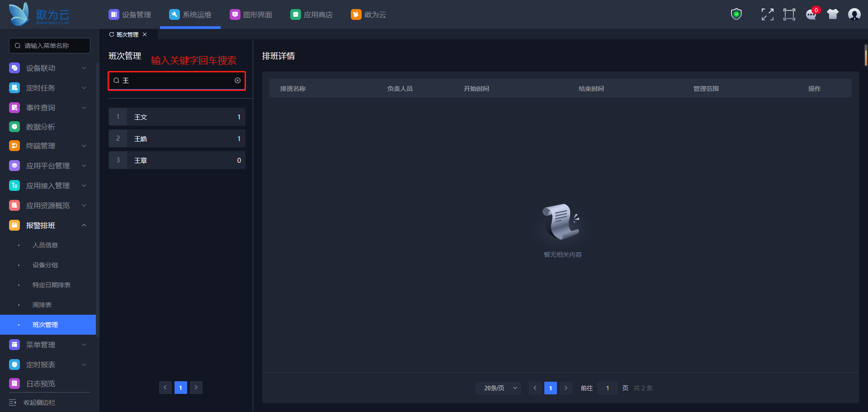868x412 pixels.
Task: Clear the shift search keyword
Action: coord(237,81)
